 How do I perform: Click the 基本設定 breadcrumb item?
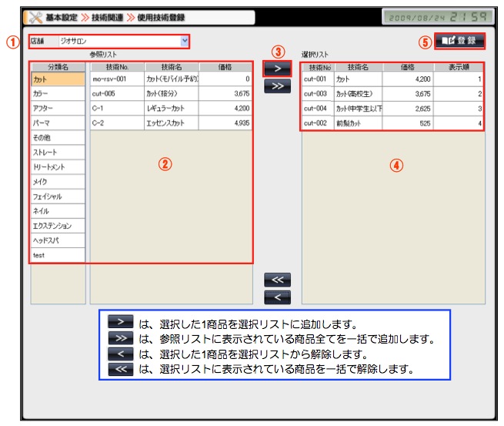62,16
